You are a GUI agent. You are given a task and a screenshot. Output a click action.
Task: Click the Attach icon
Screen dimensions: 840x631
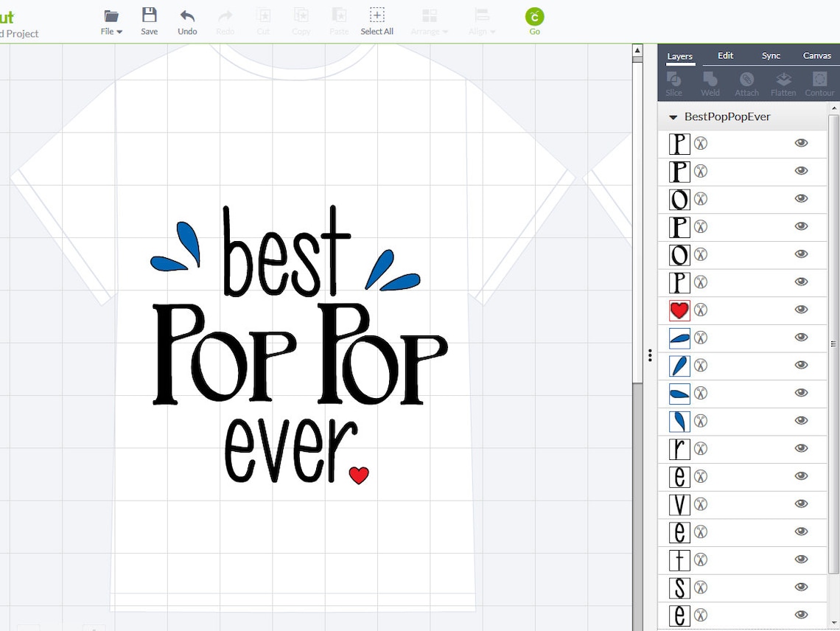coord(746,81)
